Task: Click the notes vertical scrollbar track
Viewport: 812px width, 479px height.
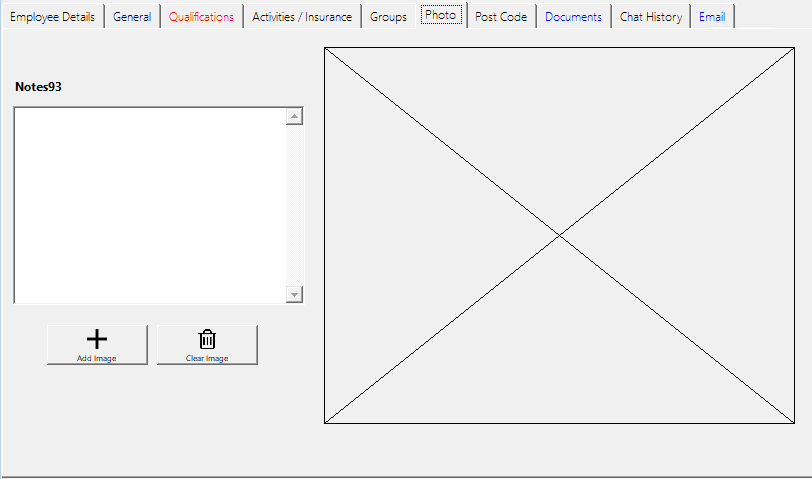Action: coord(294,205)
